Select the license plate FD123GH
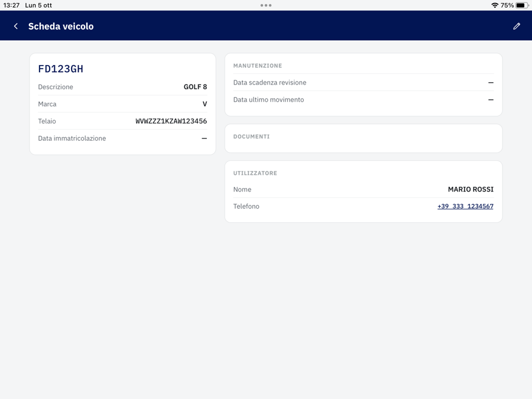532x399 pixels. [61, 69]
